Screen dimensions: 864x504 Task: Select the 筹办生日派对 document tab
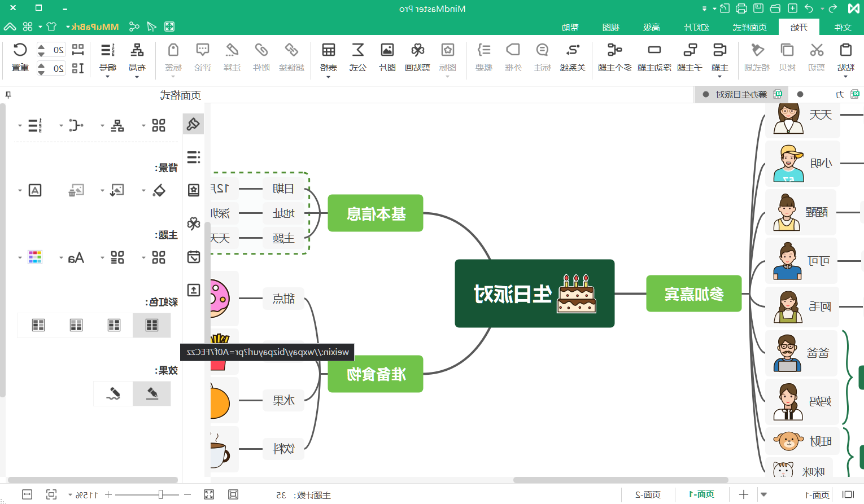click(x=741, y=94)
